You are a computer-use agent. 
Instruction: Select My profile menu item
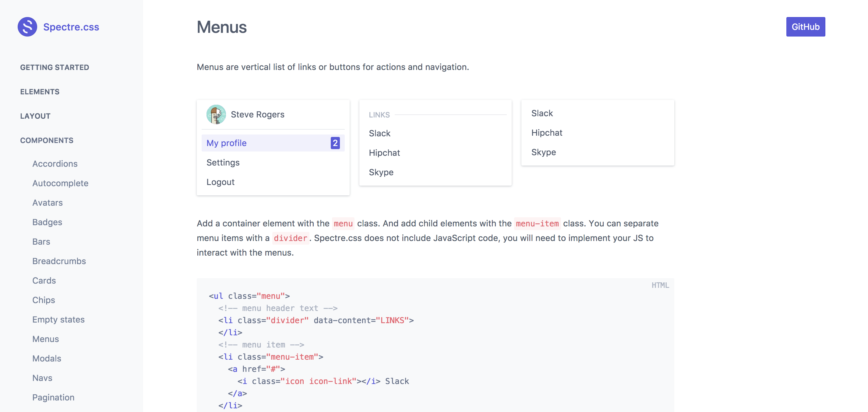273,143
